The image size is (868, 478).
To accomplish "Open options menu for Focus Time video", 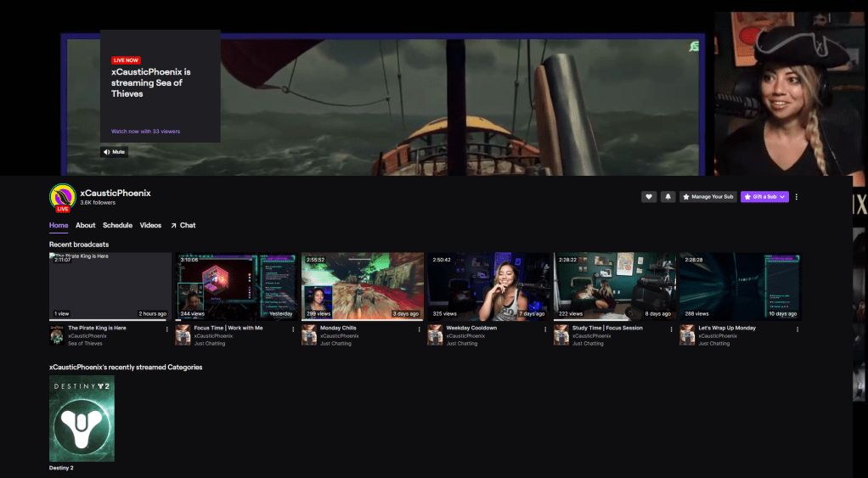I will coord(292,329).
